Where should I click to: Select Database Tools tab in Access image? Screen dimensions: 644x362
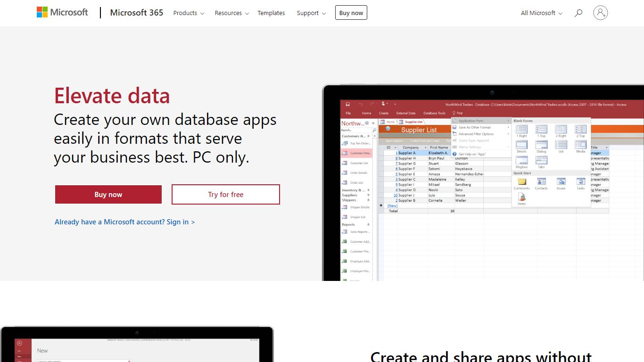coord(434,113)
